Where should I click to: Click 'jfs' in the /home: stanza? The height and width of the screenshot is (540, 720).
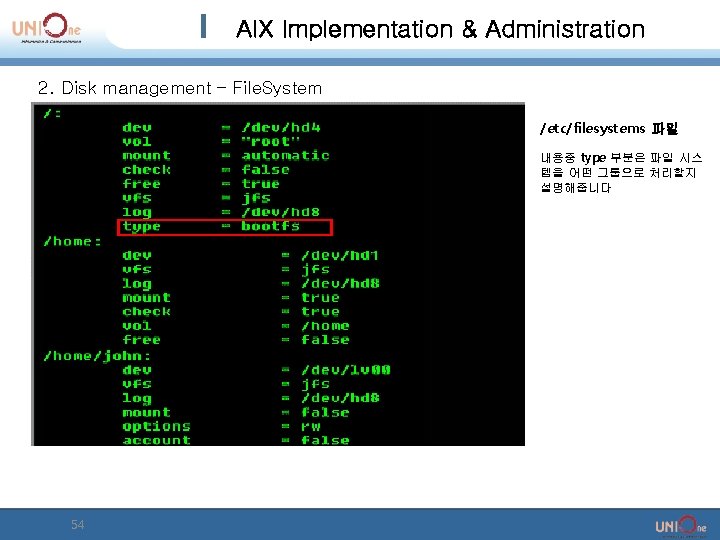pos(315,270)
